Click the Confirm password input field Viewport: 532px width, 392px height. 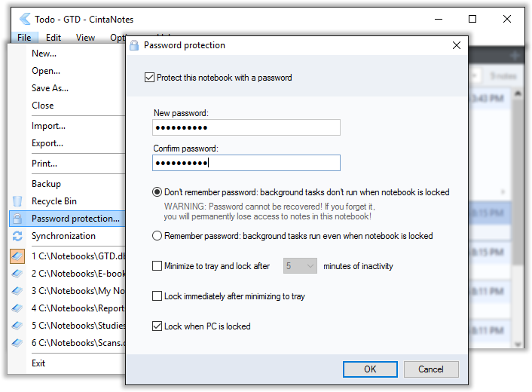click(246, 163)
